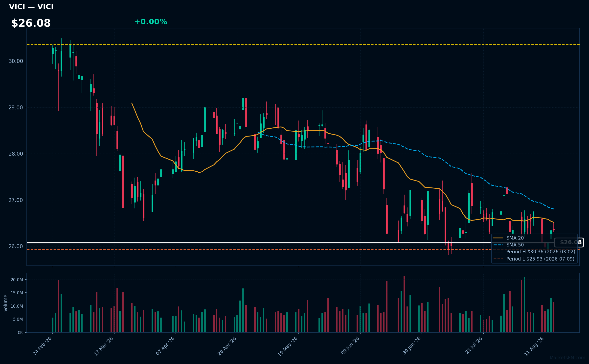Screen dimensions: 589x364
Task: Click the 09 Jun '26 date label
Action: click(x=350, y=346)
